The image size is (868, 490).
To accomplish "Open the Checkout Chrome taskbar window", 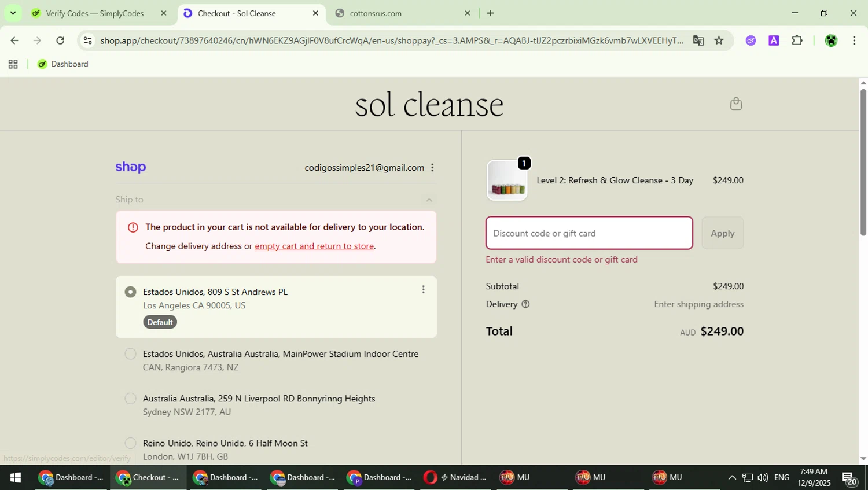I will [x=148, y=478].
